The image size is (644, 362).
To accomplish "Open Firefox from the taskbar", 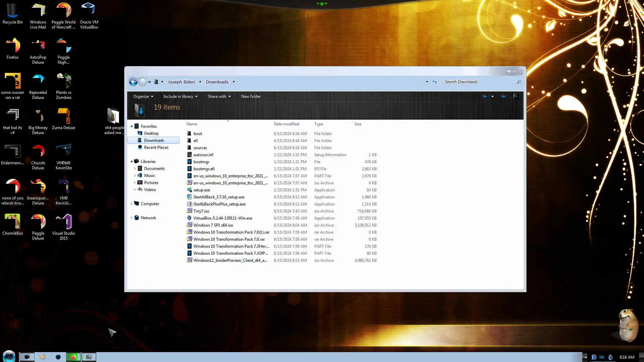I will (x=73, y=357).
